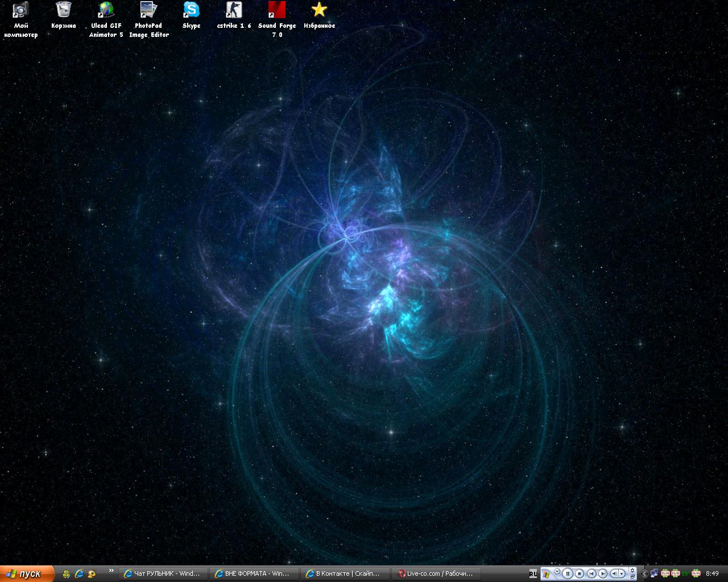The height and width of the screenshot is (582, 728).
Task: Open the Skype desktop shortcut
Action: pyautogui.click(x=191, y=10)
